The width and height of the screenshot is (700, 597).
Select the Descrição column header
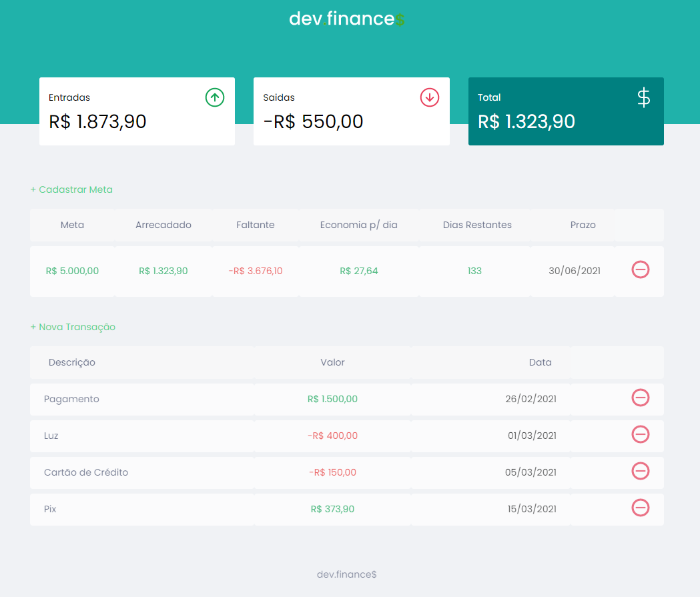[73, 362]
